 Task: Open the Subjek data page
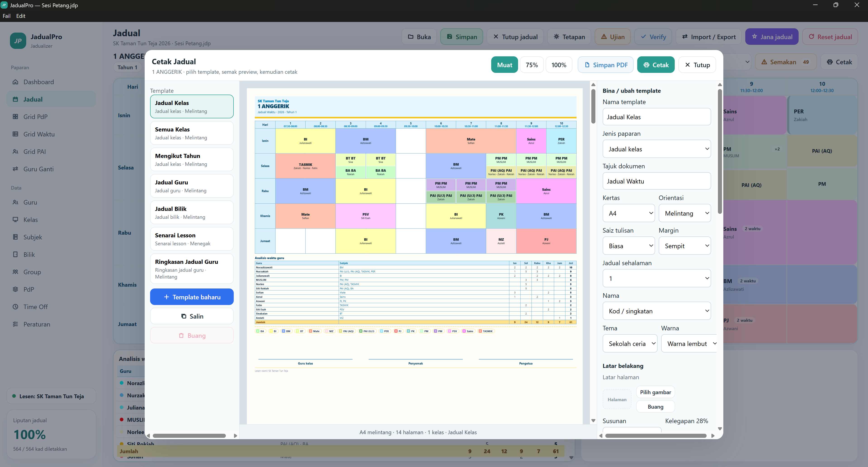pyautogui.click(x=51, y=237)
